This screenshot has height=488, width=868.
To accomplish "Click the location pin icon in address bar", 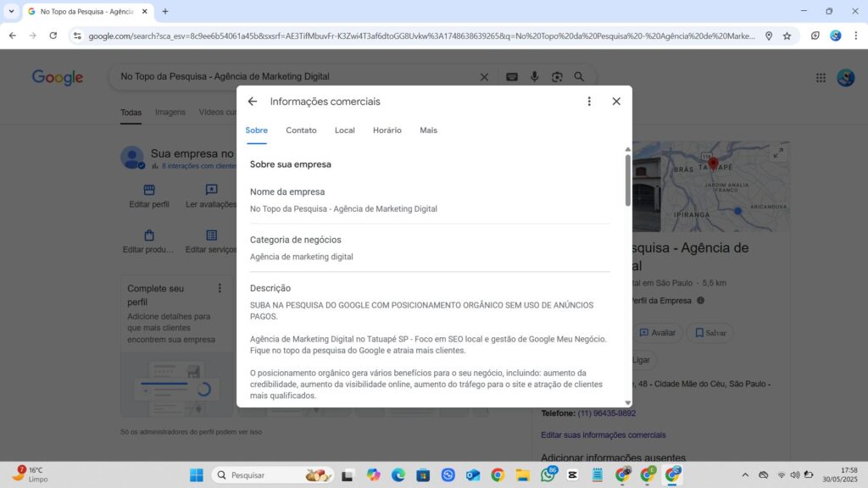I will 769,36.
